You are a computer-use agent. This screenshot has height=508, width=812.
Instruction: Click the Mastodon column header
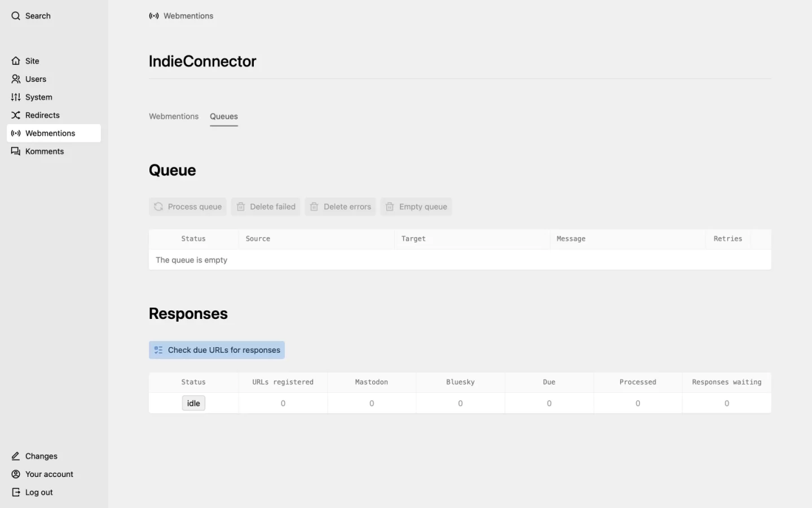click(372, 382)
